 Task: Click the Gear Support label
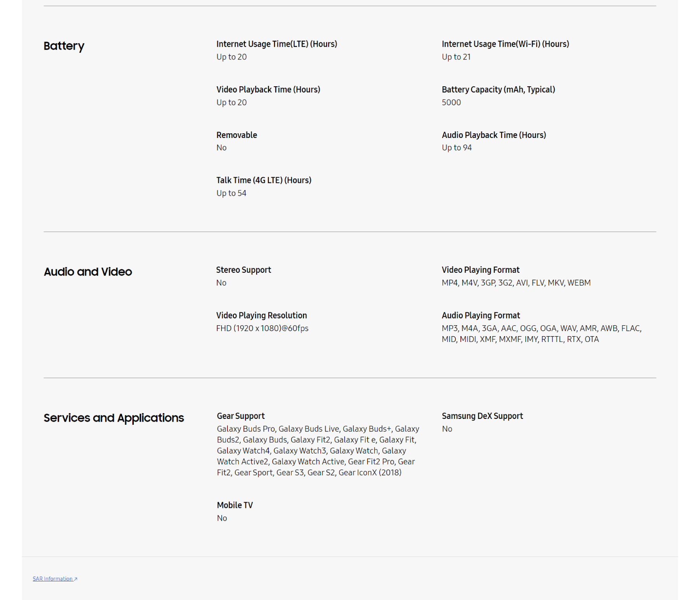pyautogui.click(x=241, y=416)
